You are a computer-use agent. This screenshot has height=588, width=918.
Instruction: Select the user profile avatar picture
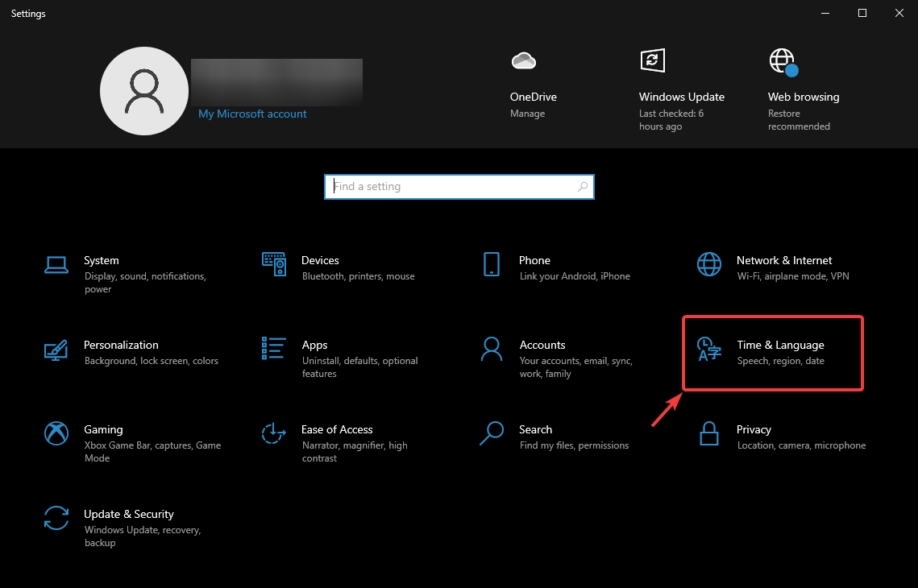[144, 91]
